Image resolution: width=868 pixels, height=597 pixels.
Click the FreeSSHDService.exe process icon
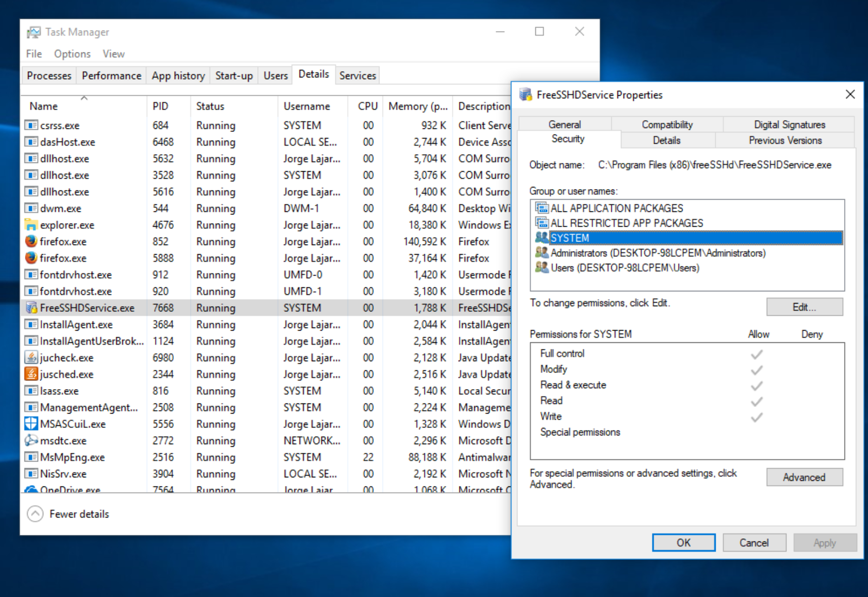coord(31,308)
